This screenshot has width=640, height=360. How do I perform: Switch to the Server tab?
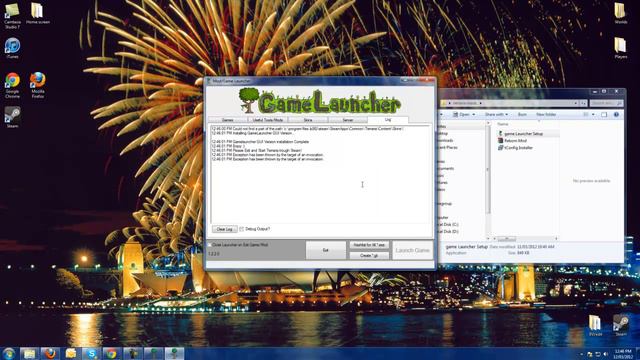coord(348,120)
